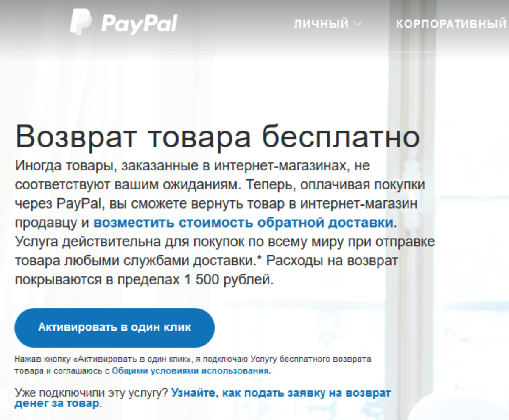Open link Узнайте, как подать заявку на возврат
Screen dimensions: 509x420
(x=281, y=393)
